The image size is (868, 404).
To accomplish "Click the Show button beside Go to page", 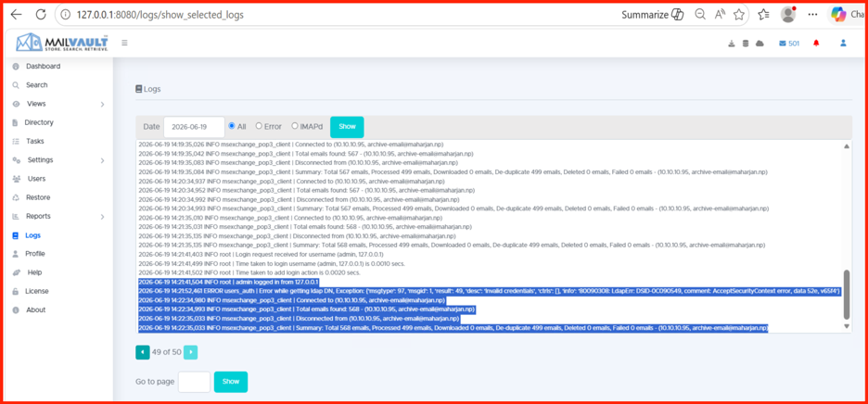I will click(231, 382).
